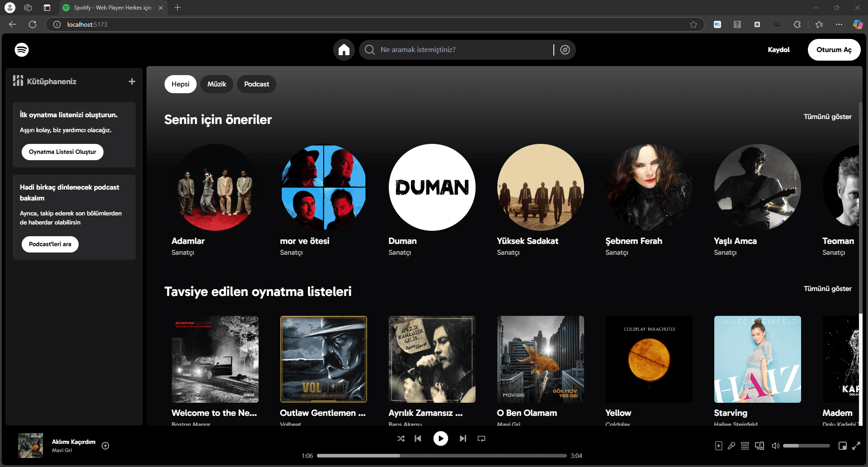Viewport: 868px width, 467px height.
Task: Click now playing album art thumbnail
Action: (31, 445)
